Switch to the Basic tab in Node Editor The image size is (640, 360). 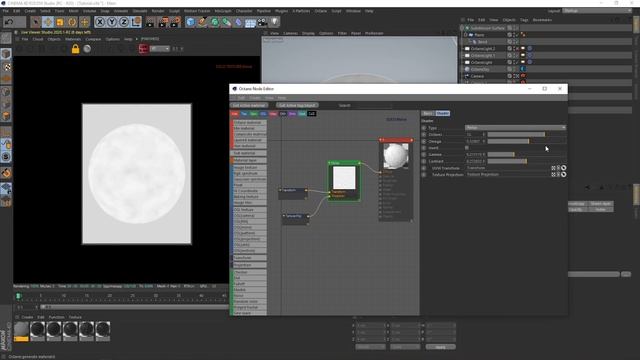[428, 113]
